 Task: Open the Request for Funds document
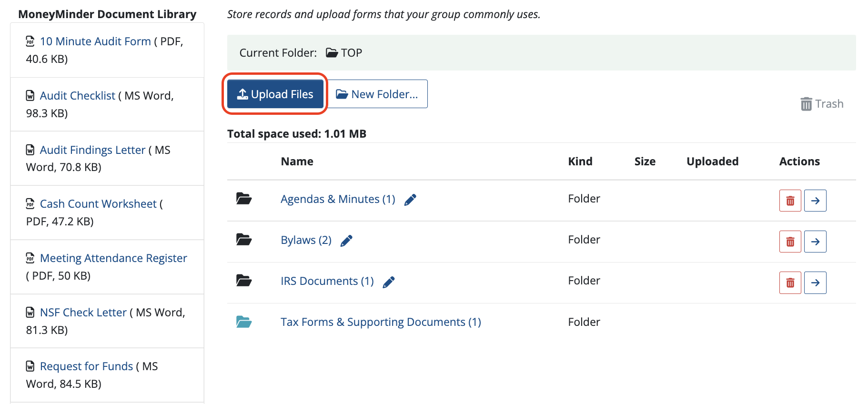click(86, 366)
